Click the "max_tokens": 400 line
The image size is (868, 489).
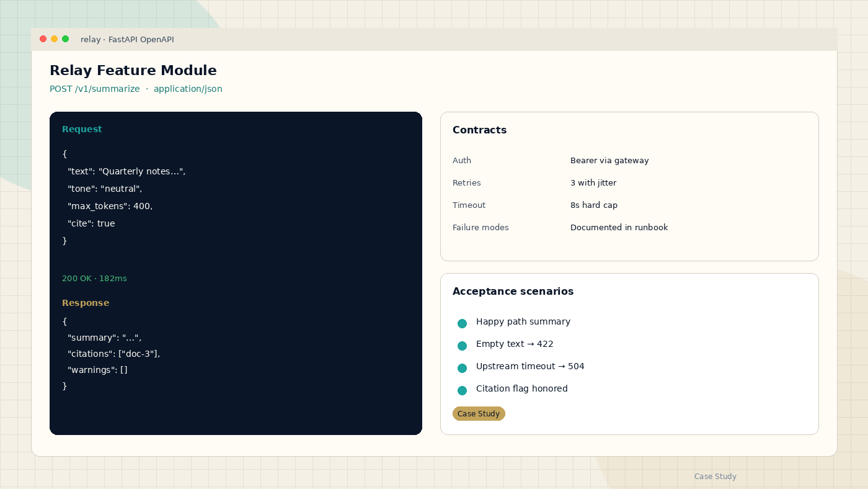pos(110,206)
